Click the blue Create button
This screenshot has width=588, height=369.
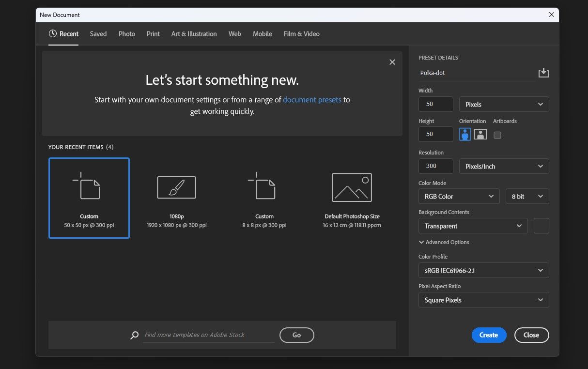pyautogui.click(x=489, y=335)
